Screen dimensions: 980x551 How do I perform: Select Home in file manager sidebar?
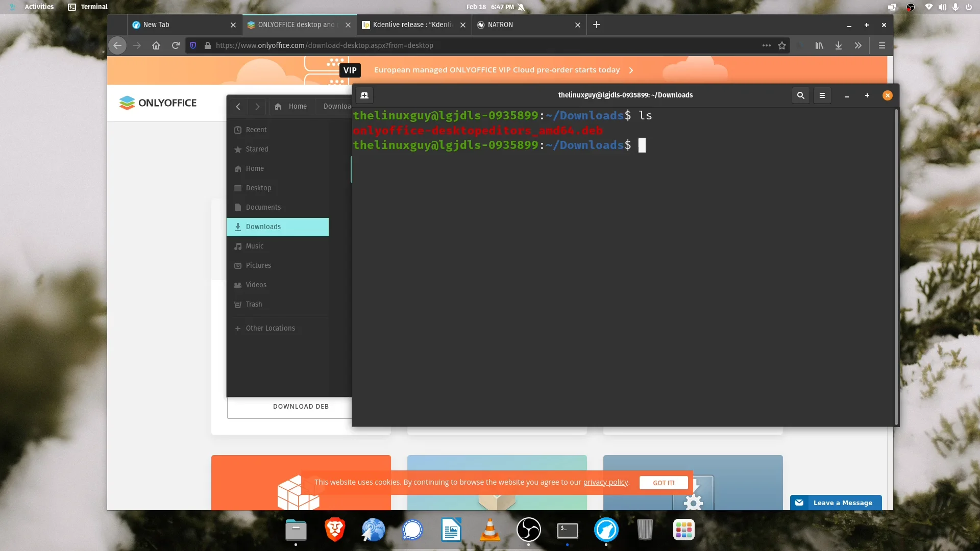tap(278, 169)
